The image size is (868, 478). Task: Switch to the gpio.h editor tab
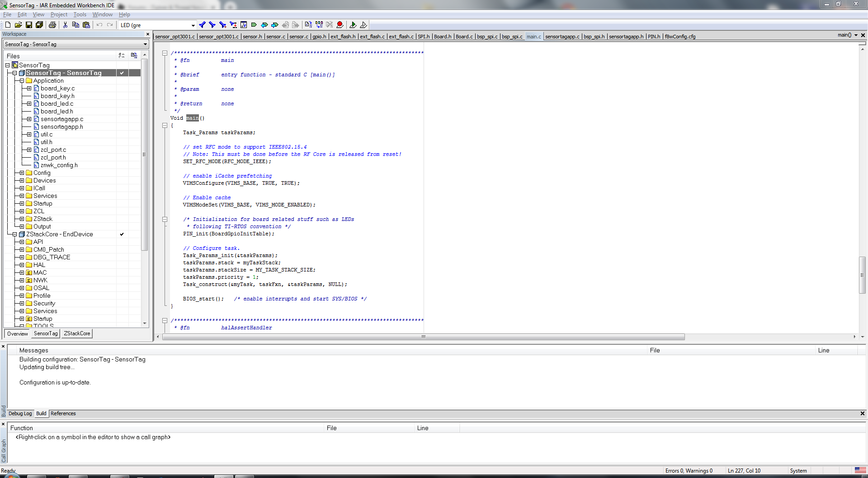[319, 37]
